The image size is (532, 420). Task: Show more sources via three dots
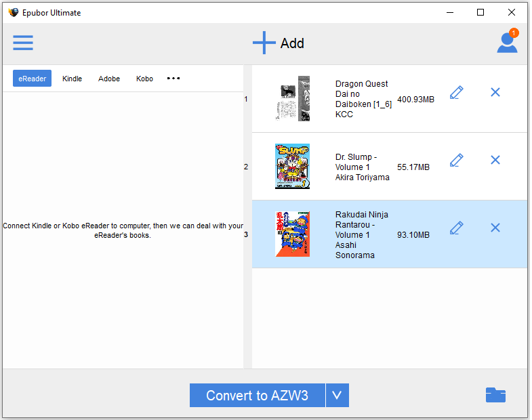click(x=173, y=79)
